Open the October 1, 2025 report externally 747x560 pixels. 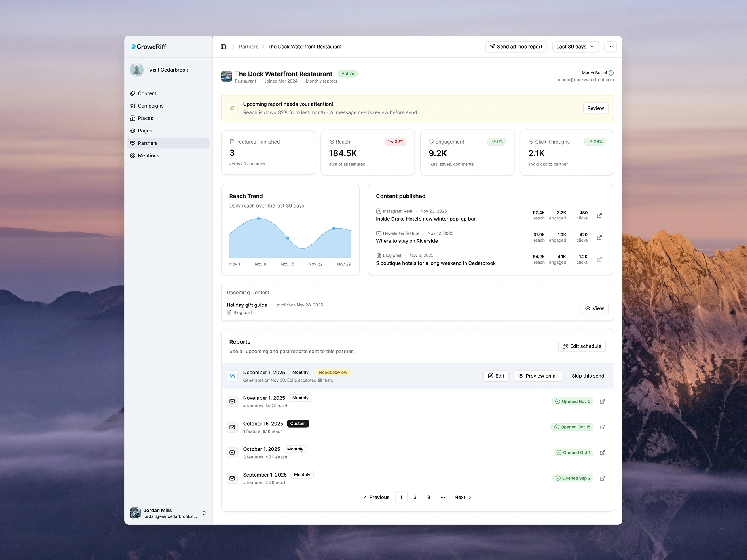[x=602, y=453]
